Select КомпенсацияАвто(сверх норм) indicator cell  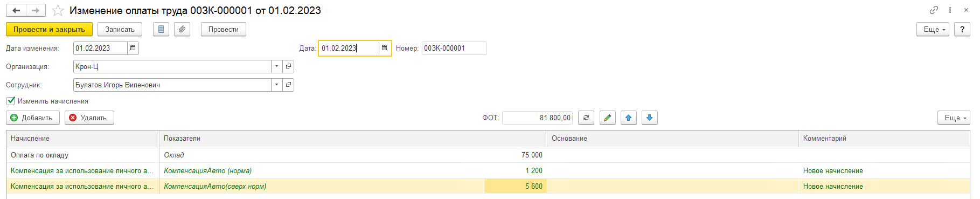[x=322, y=186]
